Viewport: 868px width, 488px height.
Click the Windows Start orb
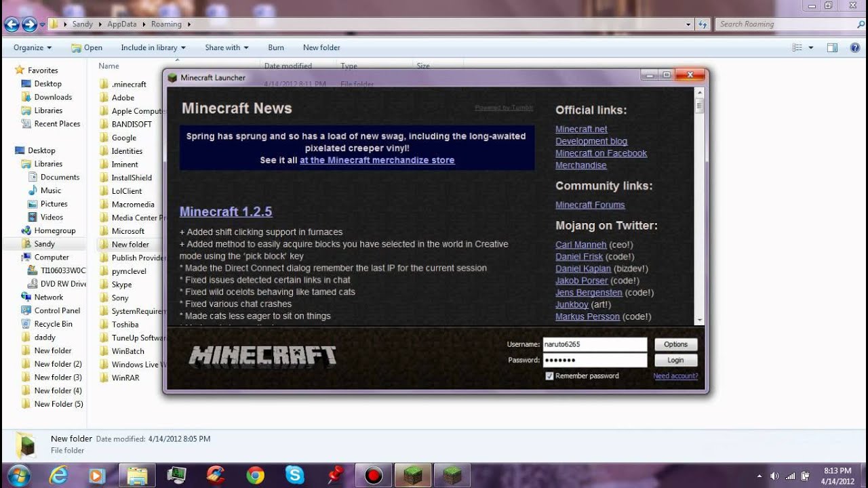tap(18, 476)
